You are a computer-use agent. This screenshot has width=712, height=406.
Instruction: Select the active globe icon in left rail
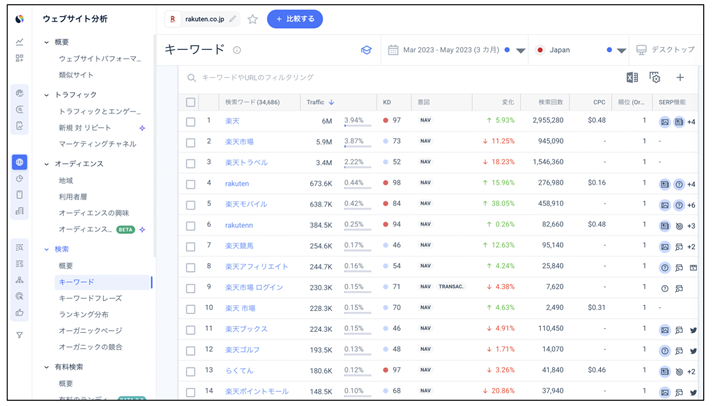point(20,162)
